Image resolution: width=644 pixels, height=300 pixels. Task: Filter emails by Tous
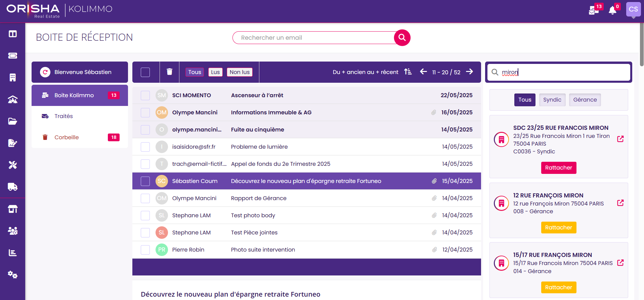click(195, 72)
